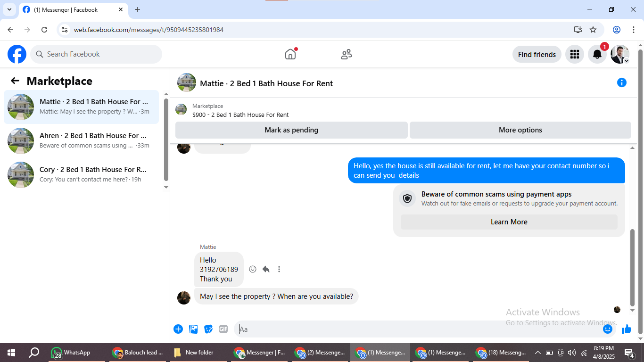Screen dimensions: 644x362
Task: Click Search Facebook field
Action: pyautogui.click(x=96, y=54)
